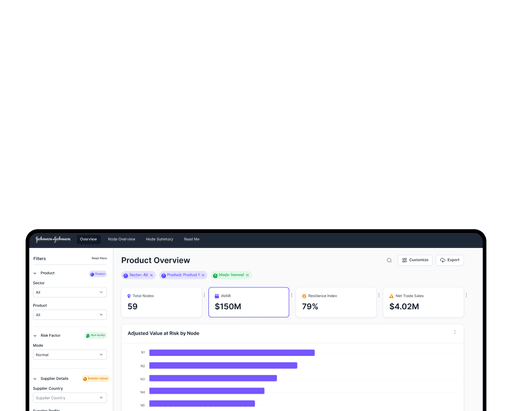
Task: Click the N5 bar in the chart
Action: [202, 404]
